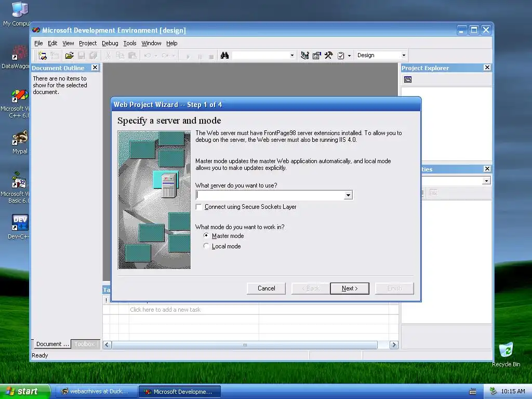Open the Debug menu
This screenshot has height=399, width=532.
(110, 43)
